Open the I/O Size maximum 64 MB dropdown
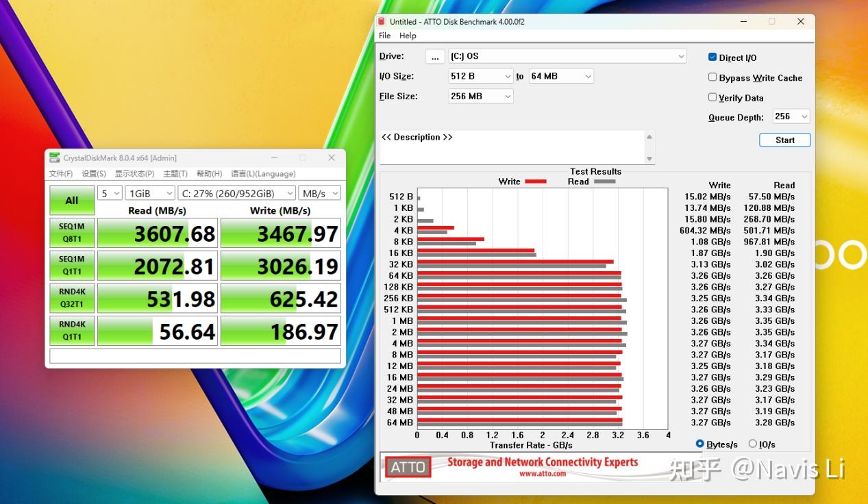The image size is (868, 504). (x=560, y=76)
